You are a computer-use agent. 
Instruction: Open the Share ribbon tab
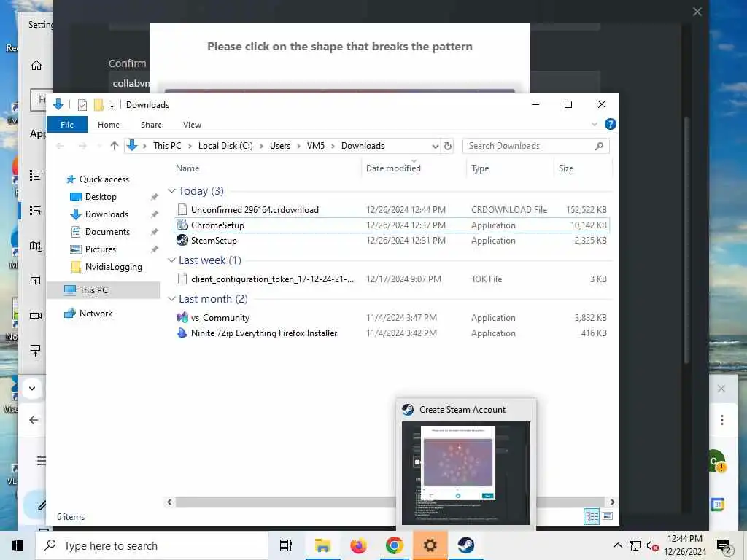pos(151,125)
